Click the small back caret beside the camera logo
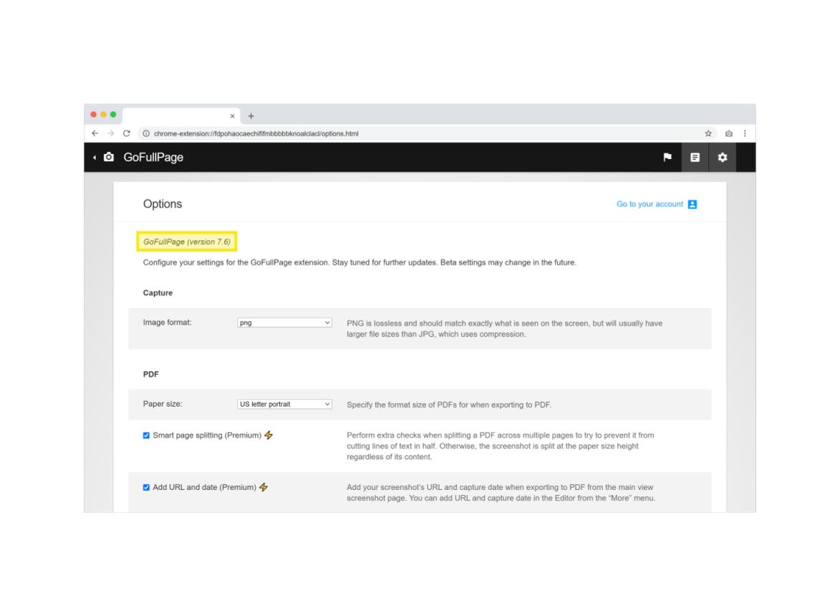 [x=95, y=158]
